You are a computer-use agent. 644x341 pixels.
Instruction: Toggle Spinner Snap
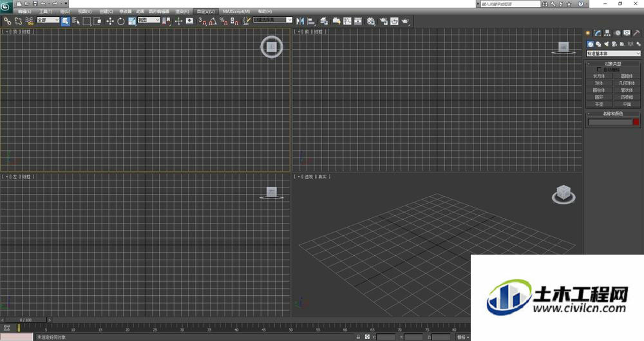tap(234, 21)
